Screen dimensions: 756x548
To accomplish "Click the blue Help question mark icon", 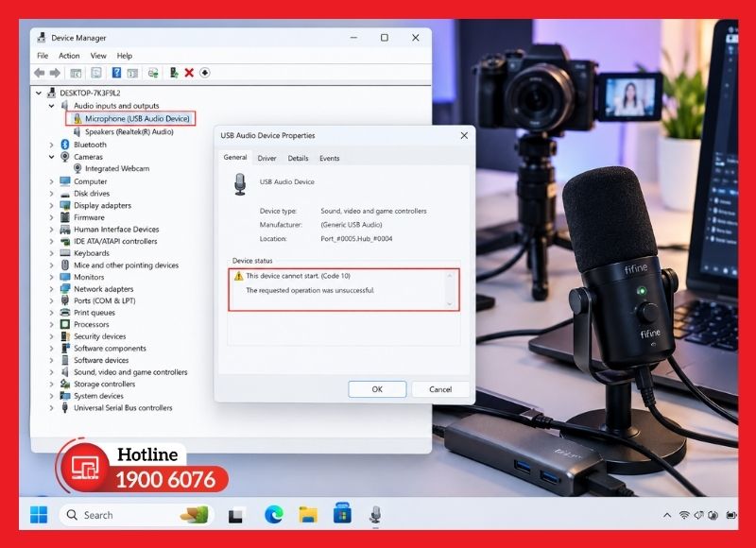I will [x=116, y=73].
